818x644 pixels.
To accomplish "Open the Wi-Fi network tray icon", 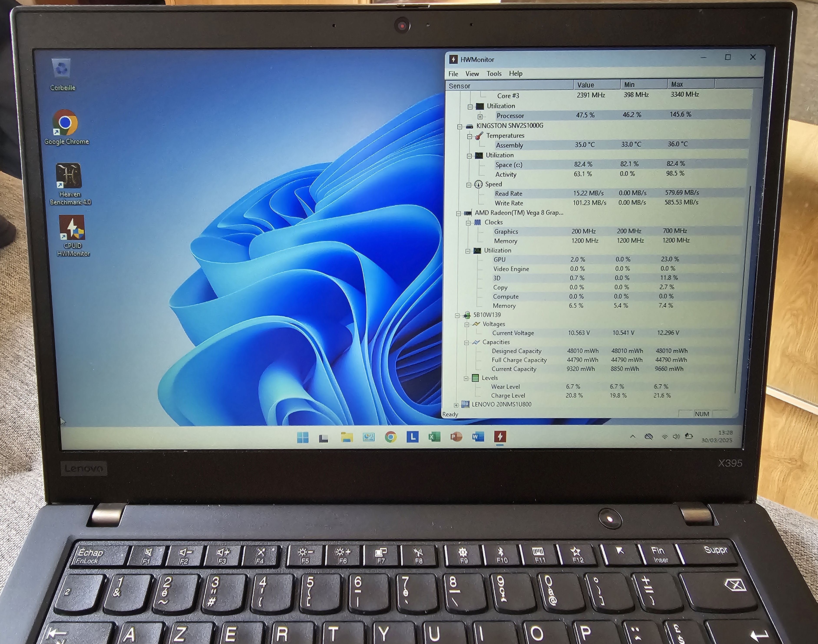I will (x=664, y=437).
